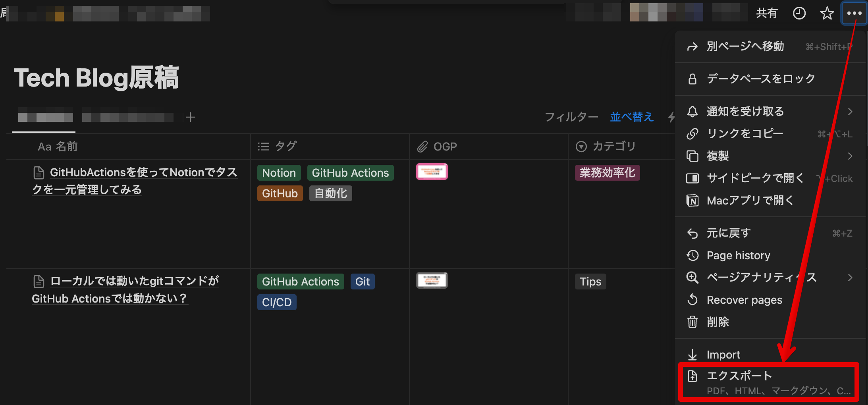This screenshot has width=868, height=405.
Task: Open the database options via the ••• icon
Action: tap(854, 13)
